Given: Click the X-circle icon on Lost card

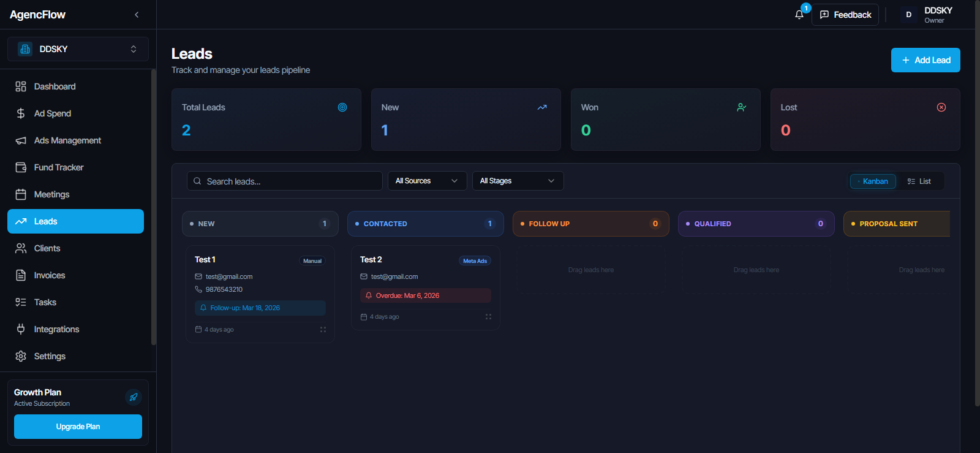Looking at the screenshot, I should (941, 107).
